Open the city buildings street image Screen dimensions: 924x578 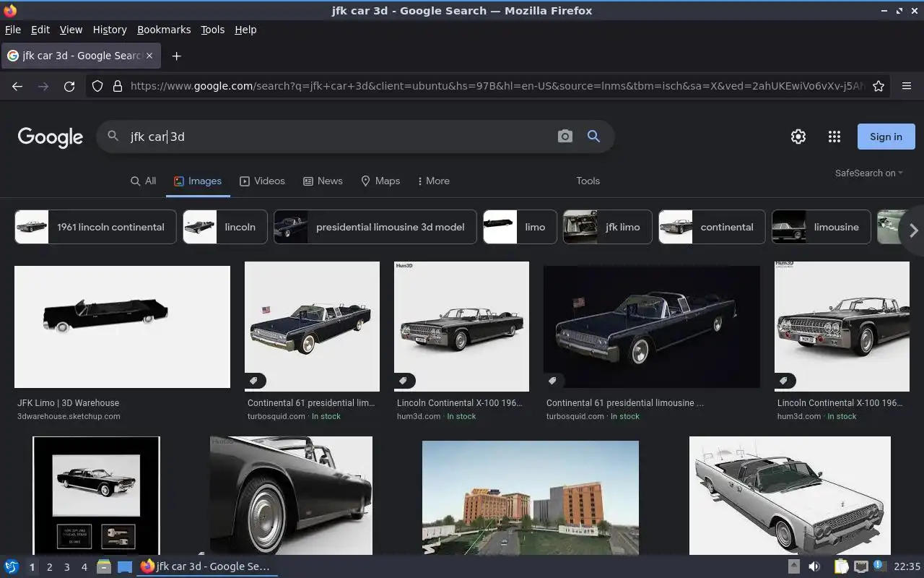click(531, 498)
